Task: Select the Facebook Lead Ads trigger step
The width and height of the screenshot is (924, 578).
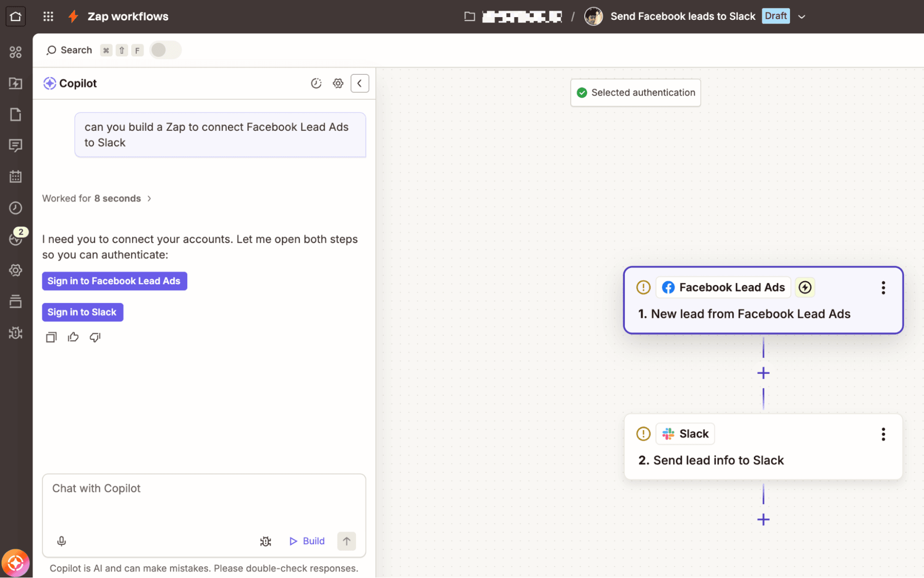Action: click(x=763, y=300)
